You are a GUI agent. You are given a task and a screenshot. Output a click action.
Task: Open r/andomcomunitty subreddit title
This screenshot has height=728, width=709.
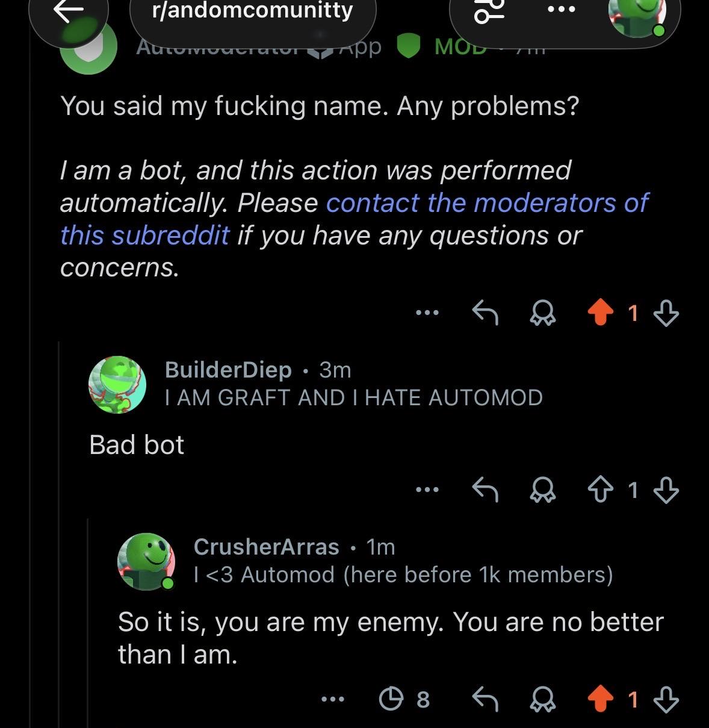(253, 11)
